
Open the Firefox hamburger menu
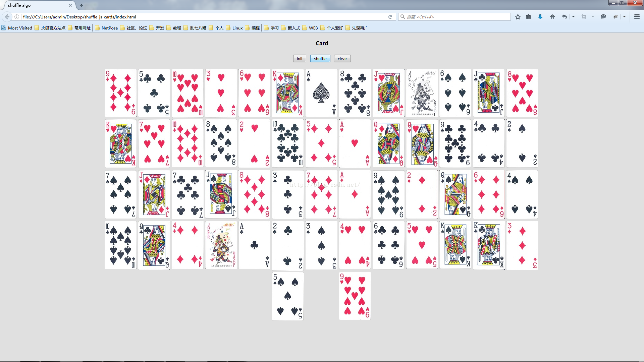pos(637,17)
